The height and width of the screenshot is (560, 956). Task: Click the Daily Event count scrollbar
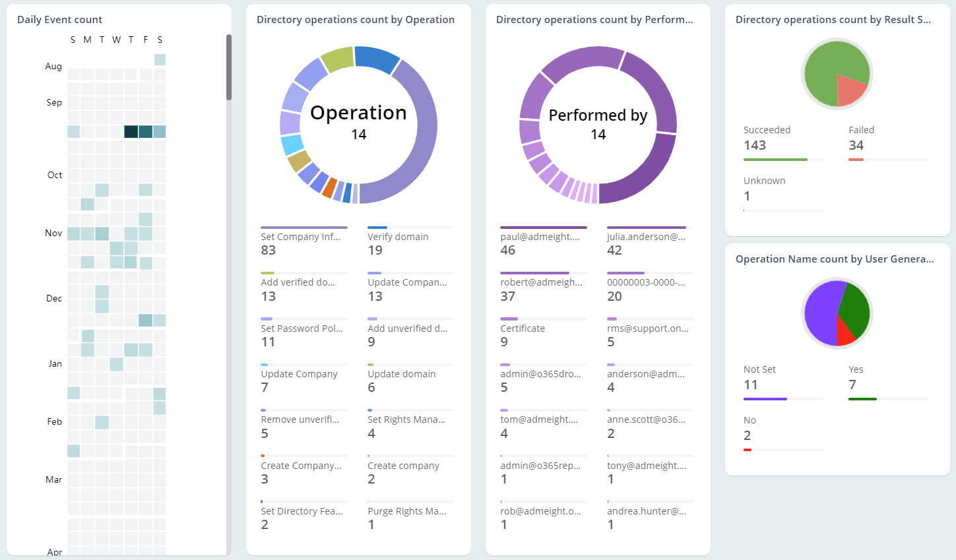228,66
